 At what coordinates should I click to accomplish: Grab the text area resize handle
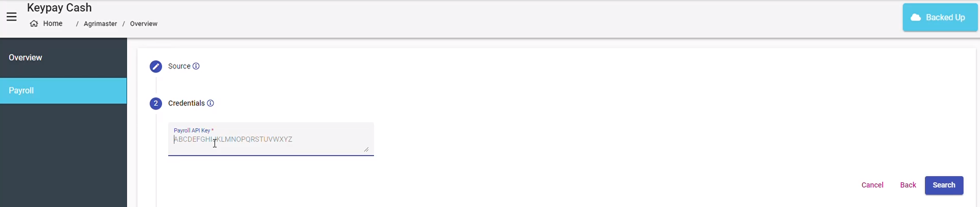(366, 149)
